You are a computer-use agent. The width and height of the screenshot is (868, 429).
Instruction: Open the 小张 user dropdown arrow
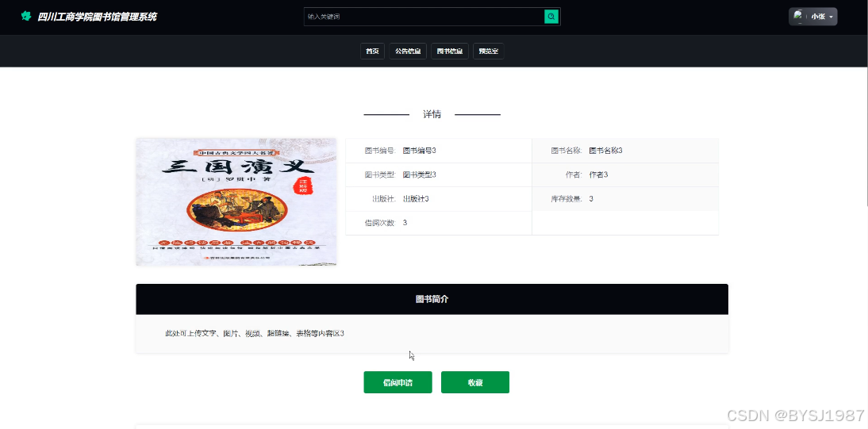point(831,17)
